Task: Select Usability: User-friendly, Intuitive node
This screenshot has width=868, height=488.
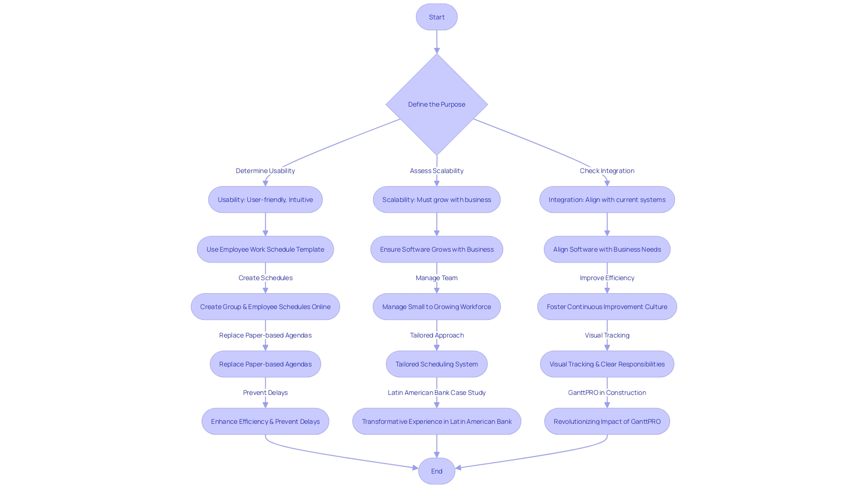Action: click(x=265, y=199)
